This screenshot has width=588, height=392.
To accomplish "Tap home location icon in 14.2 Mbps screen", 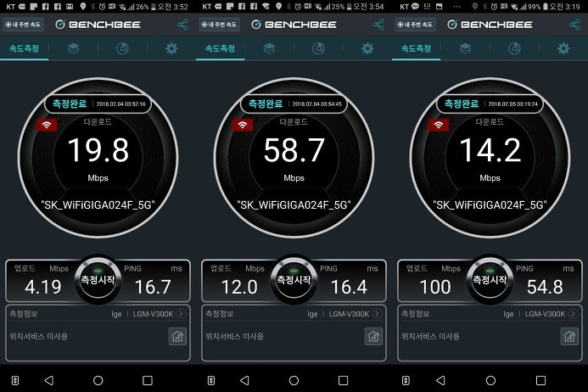I will 569,337.
